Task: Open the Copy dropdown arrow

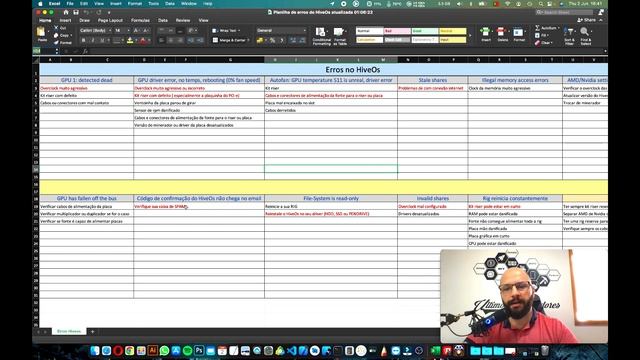Action: [x=71, y=35]
